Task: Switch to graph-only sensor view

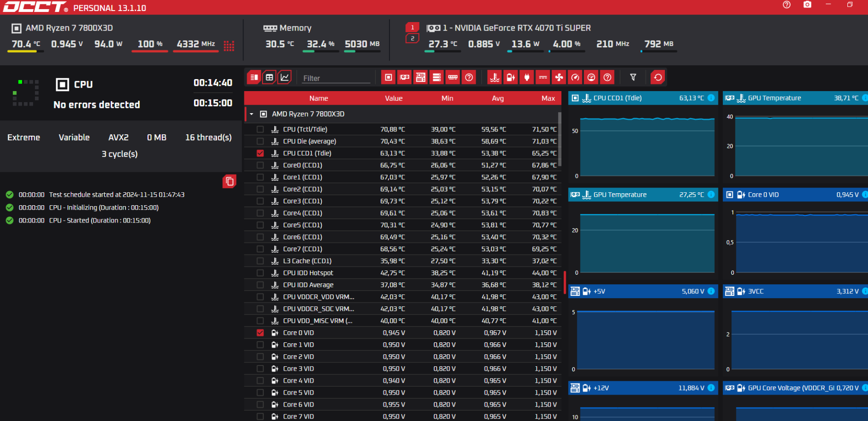Action: click(x=285, y=77)
